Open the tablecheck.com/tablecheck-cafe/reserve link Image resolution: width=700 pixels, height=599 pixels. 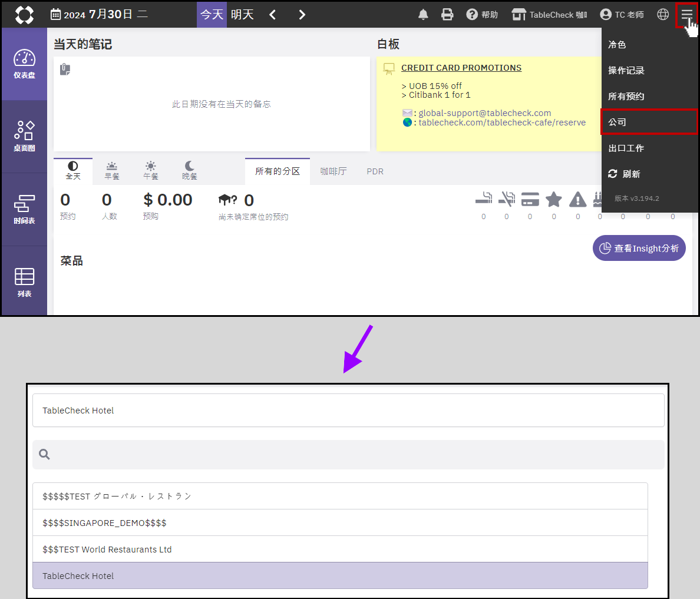(x=502, y=123)
